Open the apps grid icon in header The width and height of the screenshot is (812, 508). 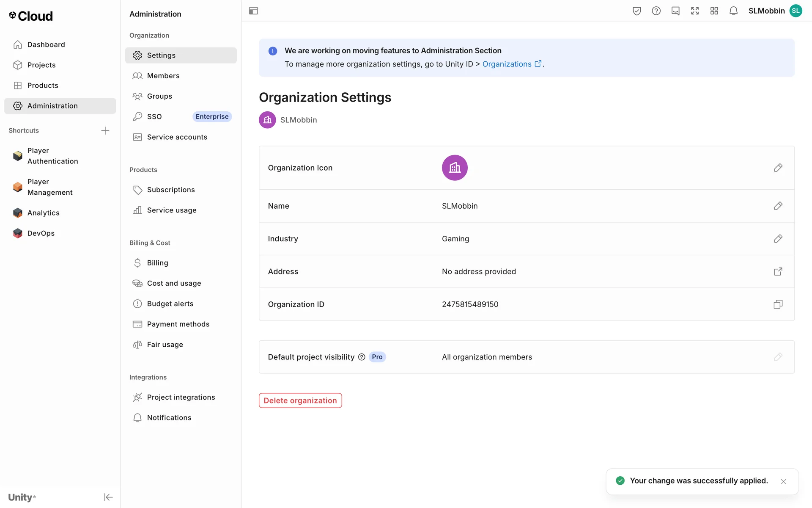click(x=714, y=11)
